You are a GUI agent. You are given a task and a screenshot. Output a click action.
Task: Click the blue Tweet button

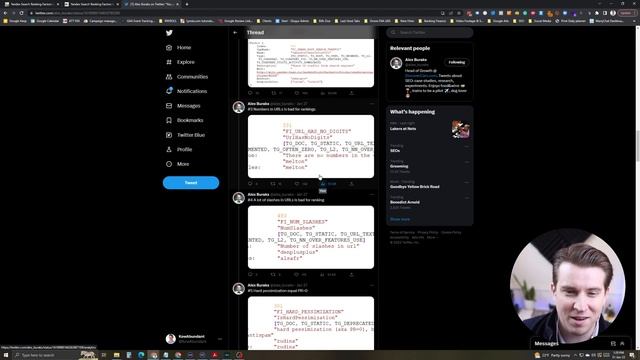[191, 183]
